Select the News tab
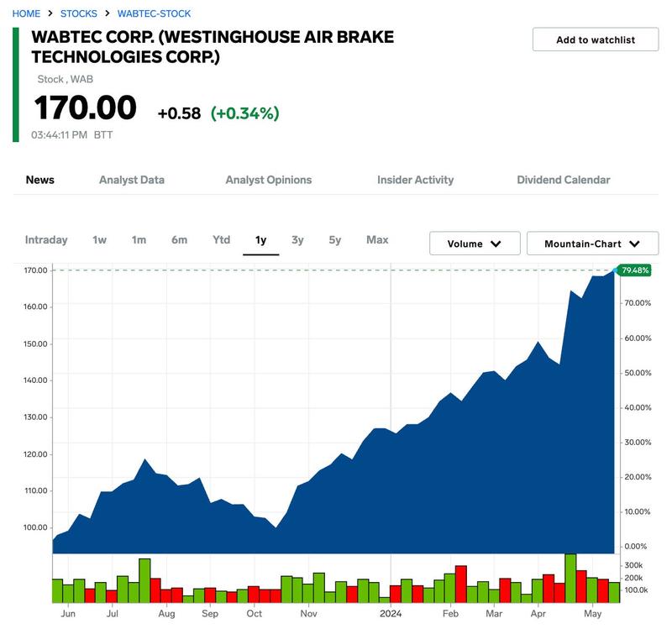The image size is (672, 629). 39,180
